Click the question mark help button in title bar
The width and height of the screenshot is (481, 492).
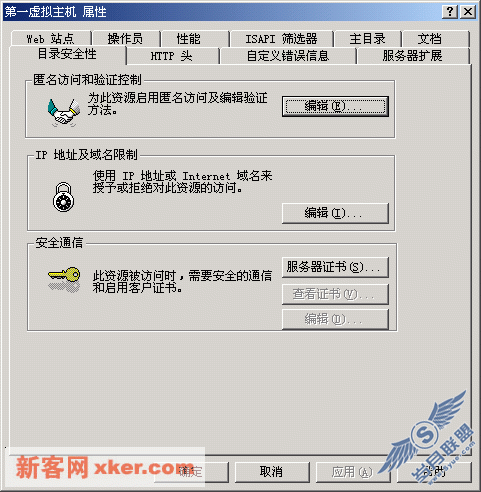pyautogui.click(x=450, y=12)
